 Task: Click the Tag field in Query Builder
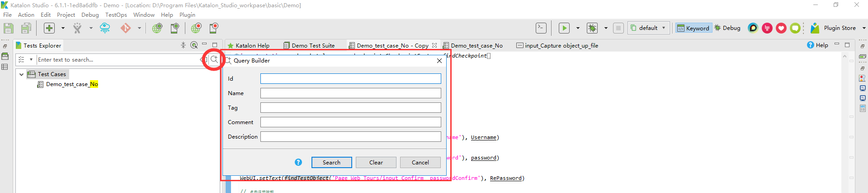point(350,108)
